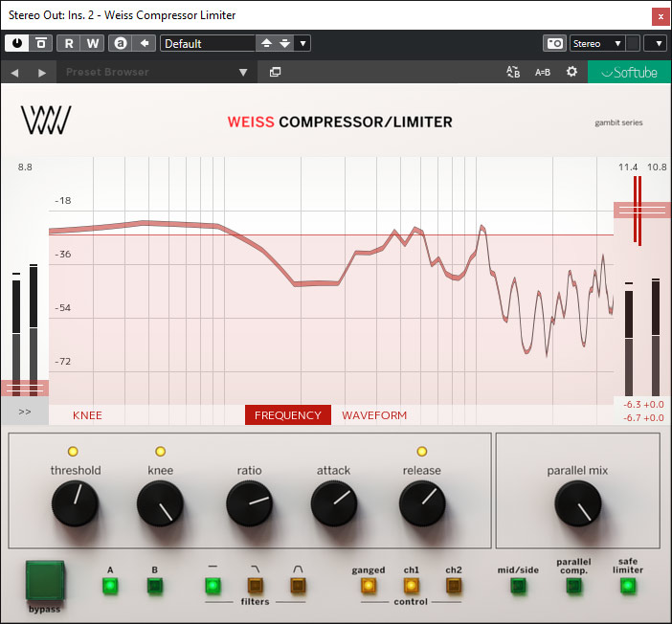
Task: Select the FREQUENCY view tab
Action: point(287,415)
